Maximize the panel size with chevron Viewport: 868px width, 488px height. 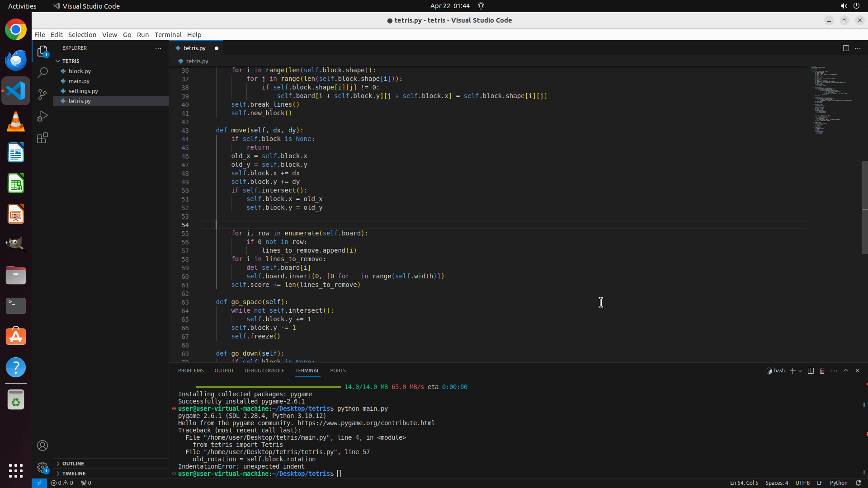(846, 371)
